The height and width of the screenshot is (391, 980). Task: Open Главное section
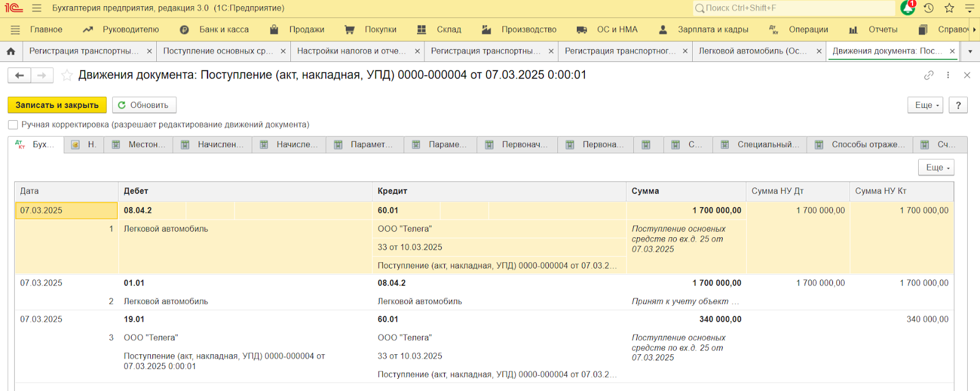click(x=46, y=29)
